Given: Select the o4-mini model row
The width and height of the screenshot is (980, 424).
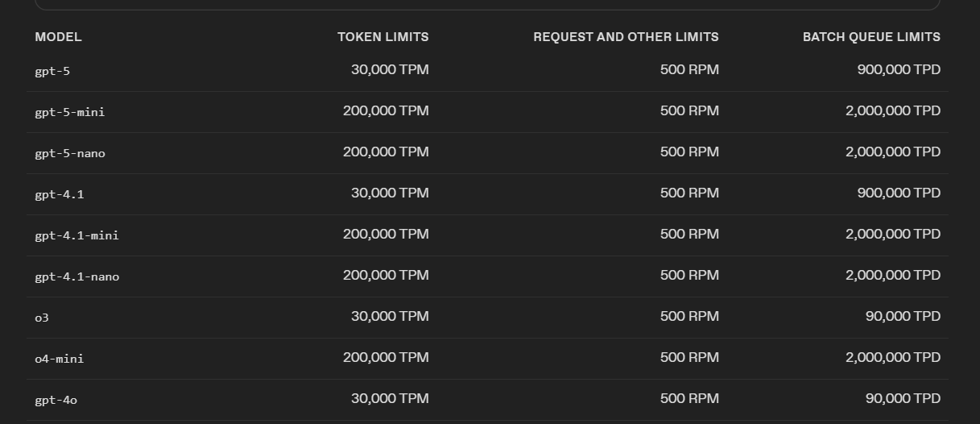Looking at the screenshot, I should 487,359.
